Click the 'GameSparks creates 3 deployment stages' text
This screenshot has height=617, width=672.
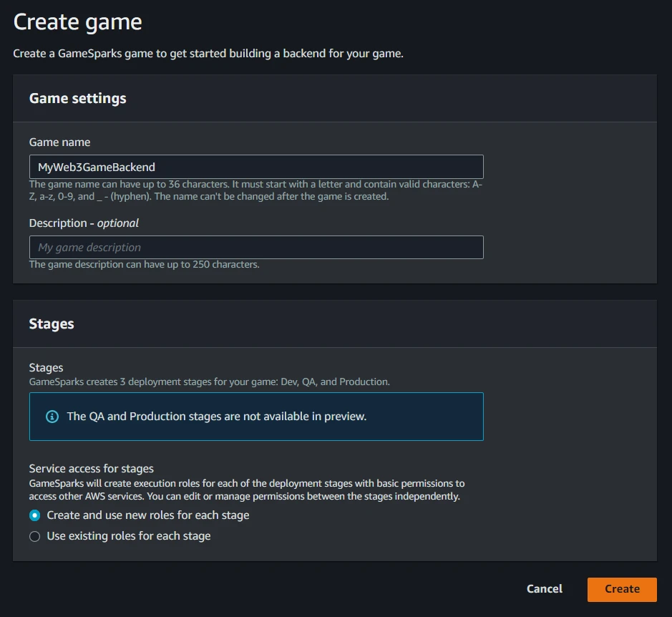point(209,382)
